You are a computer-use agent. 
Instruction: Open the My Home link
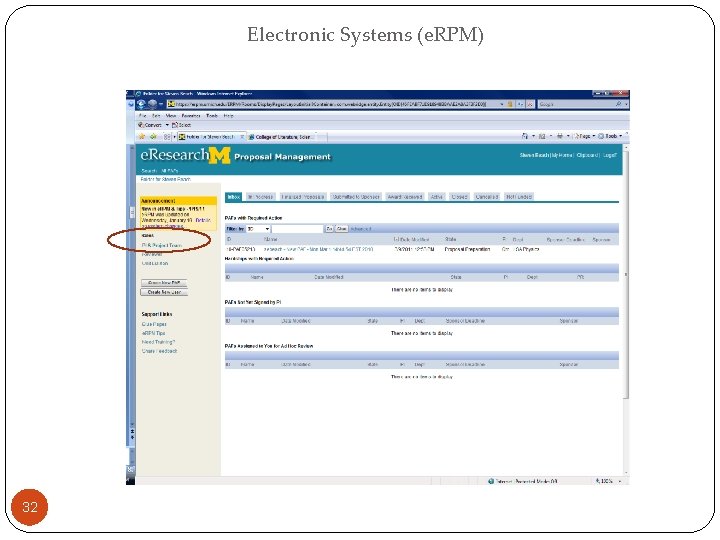pyautogui.click(x=563, y=155)
